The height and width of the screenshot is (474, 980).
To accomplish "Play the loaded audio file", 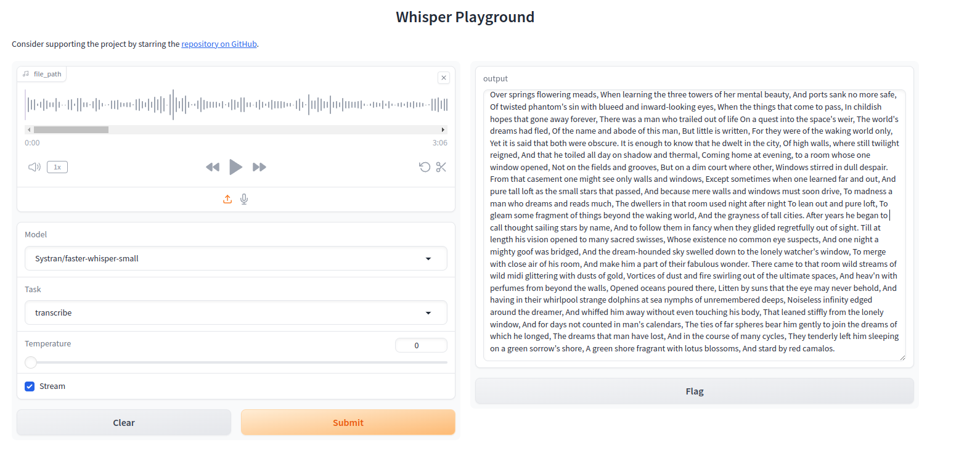I will click(235, 167).
